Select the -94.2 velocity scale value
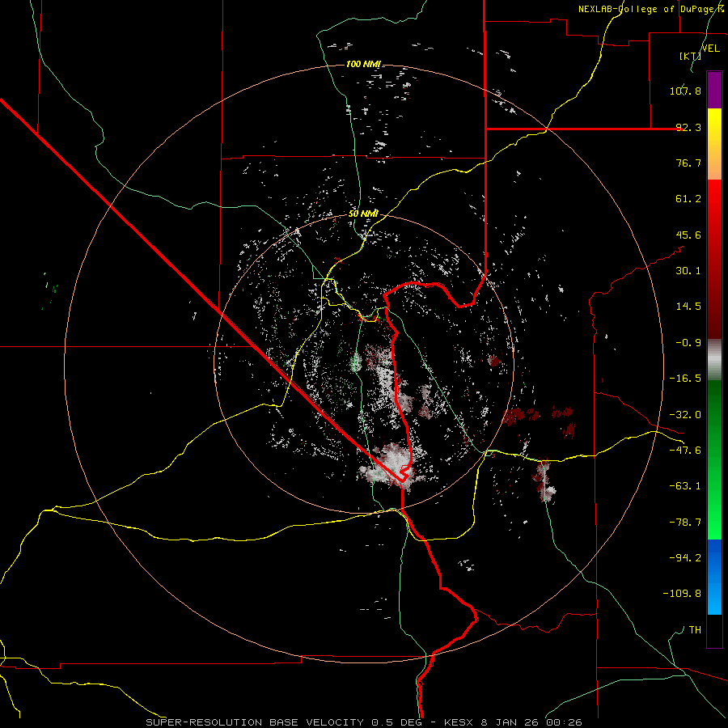 click(685, 558)
